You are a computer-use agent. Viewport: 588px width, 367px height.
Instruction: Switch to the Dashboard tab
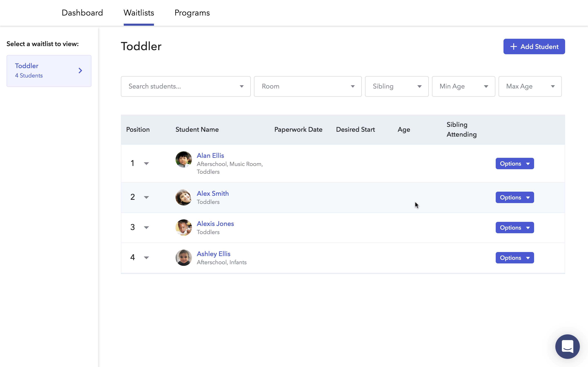tap(82, 13)
